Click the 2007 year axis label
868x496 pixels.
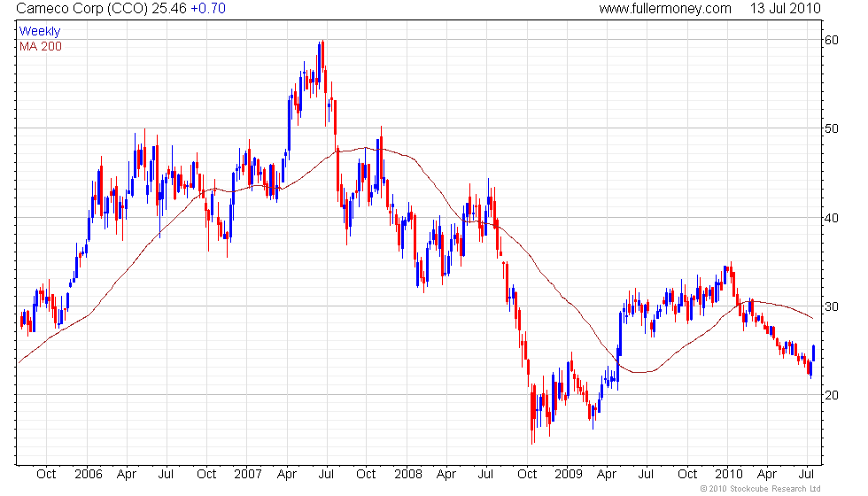(x=247, y=474)
